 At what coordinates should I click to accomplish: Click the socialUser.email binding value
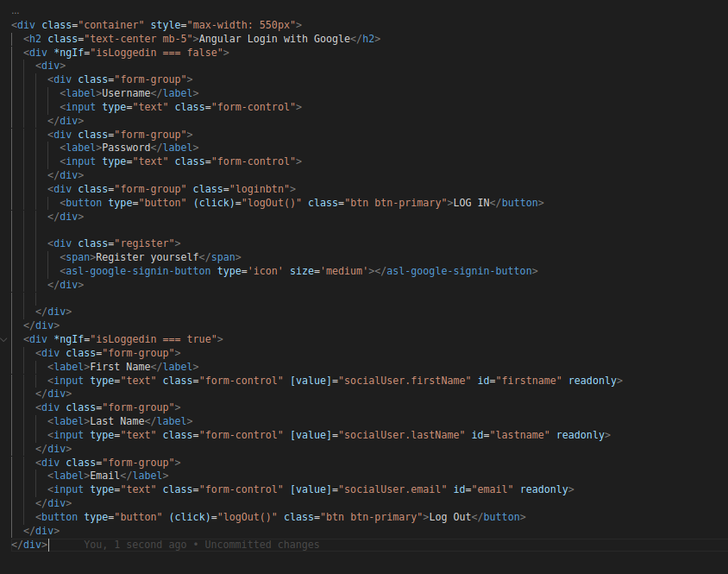click(x=392, y=489)
